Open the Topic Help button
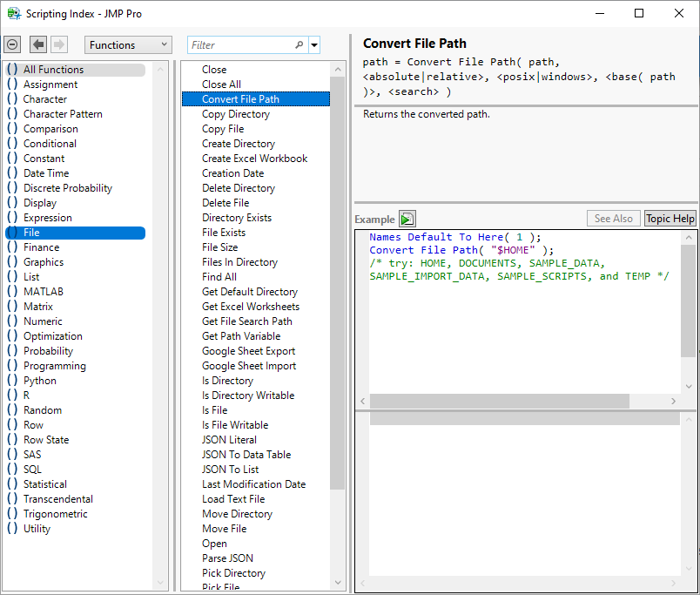 [x=670, y=219]
